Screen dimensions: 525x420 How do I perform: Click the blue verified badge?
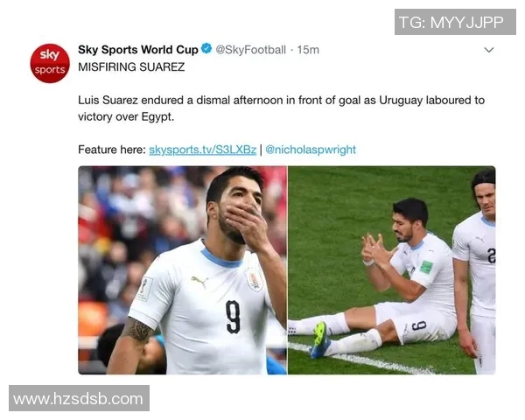[206, 49]
